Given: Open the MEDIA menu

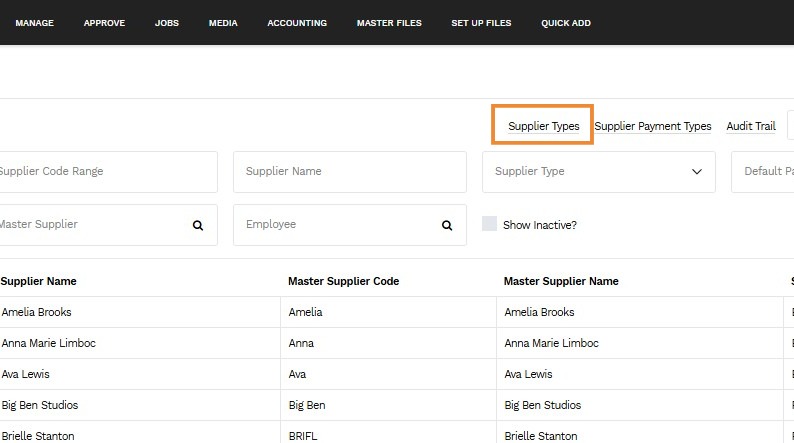Looking at the screenshot, I should (223, 23).
